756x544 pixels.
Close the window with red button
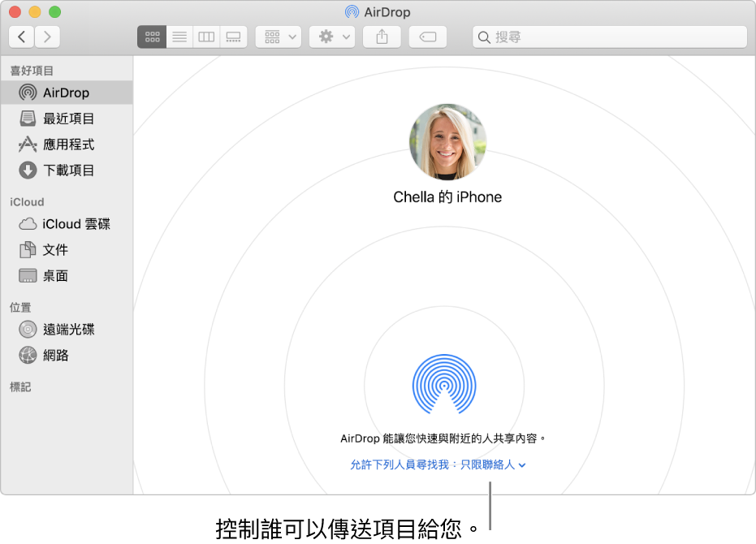pos(15,12)
